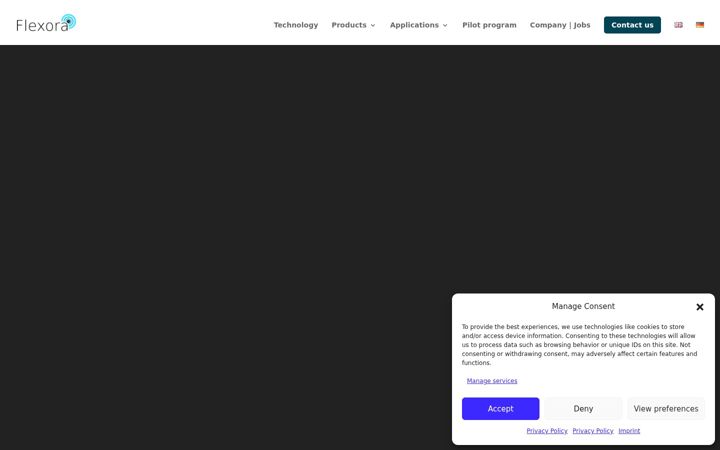Go to the Pilot program page

coord(489,25)
